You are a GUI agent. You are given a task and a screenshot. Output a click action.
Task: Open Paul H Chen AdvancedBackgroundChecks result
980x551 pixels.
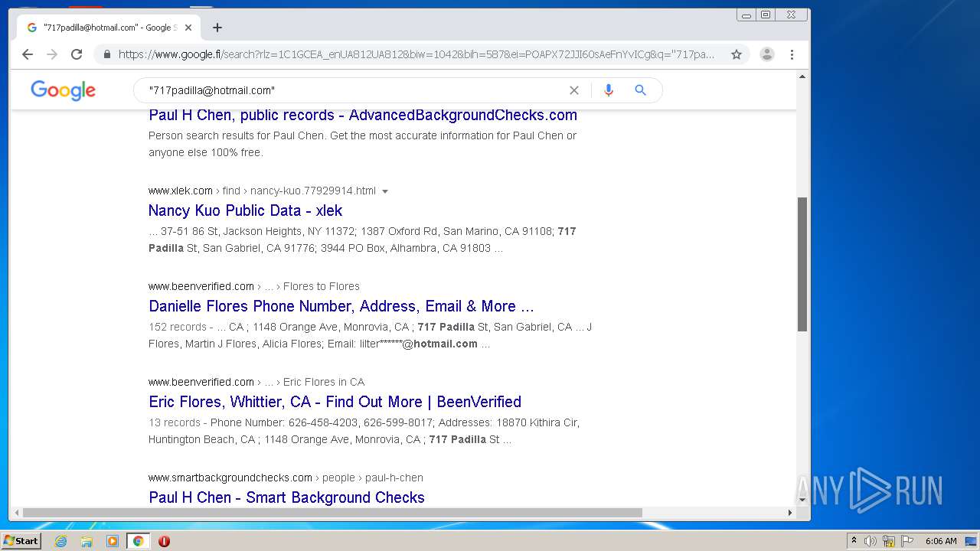(363, 115)
